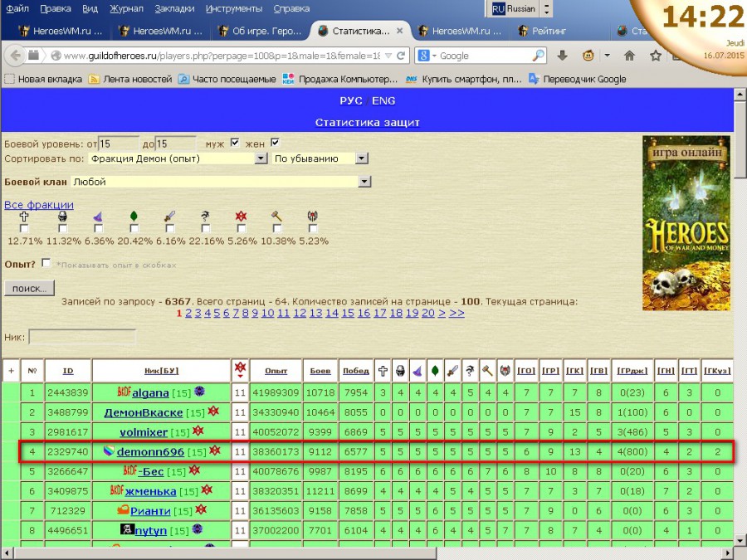Click the browser Home icon

[629, 56]
